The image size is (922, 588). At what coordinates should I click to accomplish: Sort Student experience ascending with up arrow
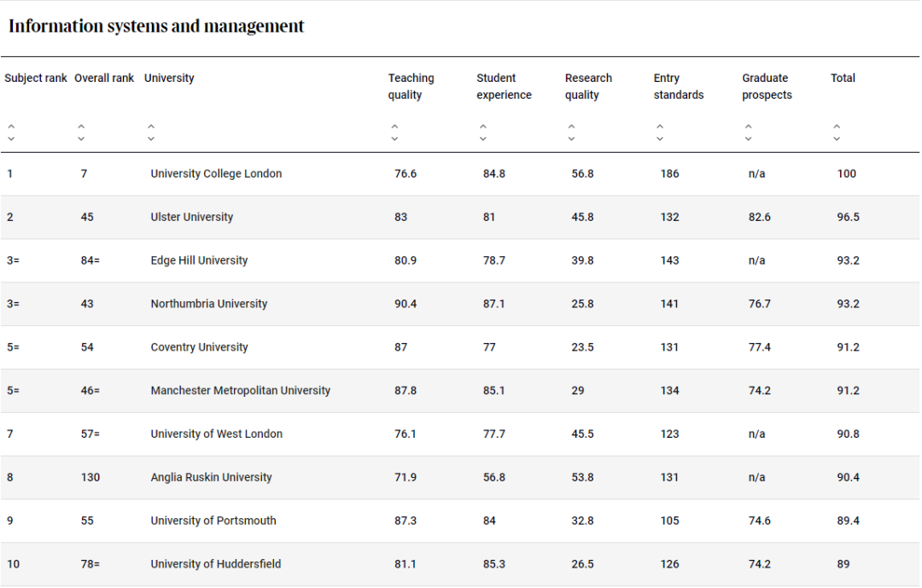click(483, 127)
